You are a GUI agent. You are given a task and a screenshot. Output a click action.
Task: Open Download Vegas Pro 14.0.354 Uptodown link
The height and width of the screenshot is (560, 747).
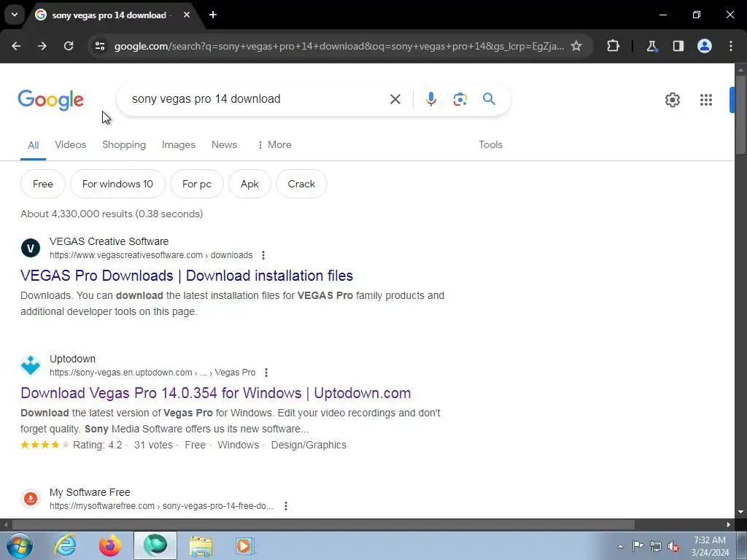[x=216, y=393]
